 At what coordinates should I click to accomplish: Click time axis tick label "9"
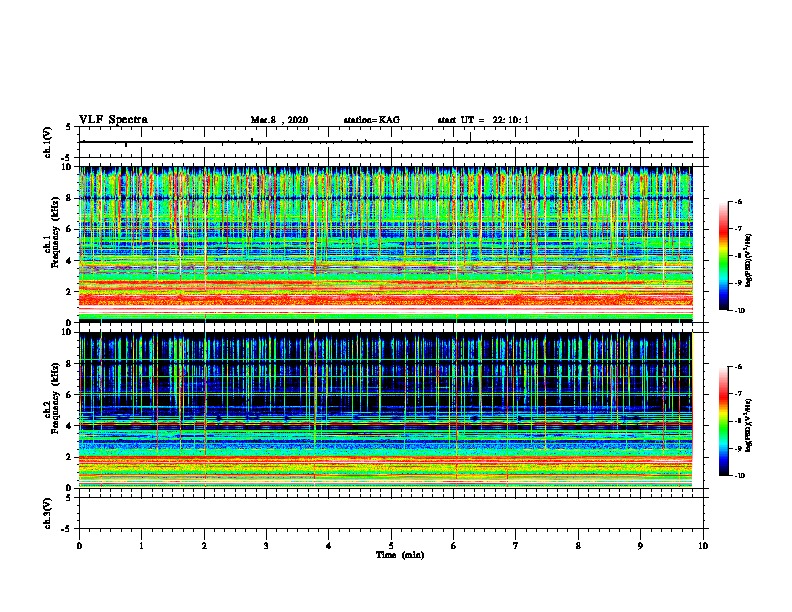(640, 546)
